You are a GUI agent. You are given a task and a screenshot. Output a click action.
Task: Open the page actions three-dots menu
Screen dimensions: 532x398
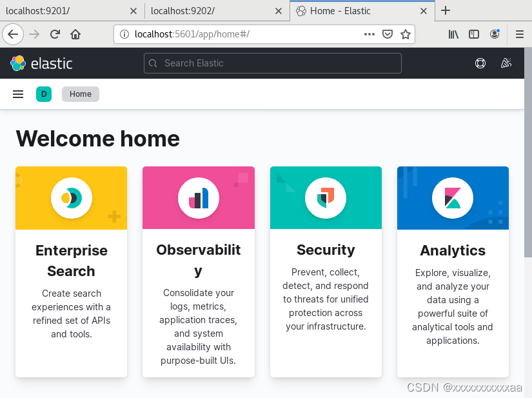coord(369,34)
